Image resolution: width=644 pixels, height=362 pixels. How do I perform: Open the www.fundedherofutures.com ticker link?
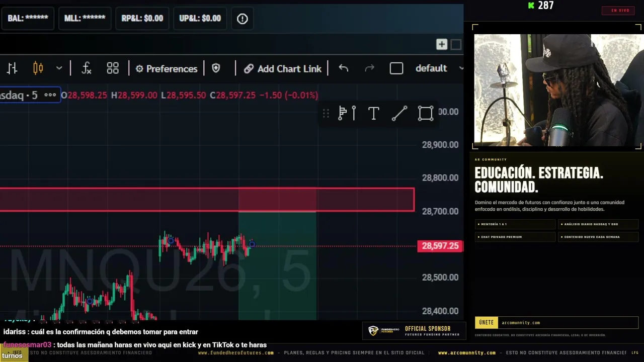click(x=236, y=353)
